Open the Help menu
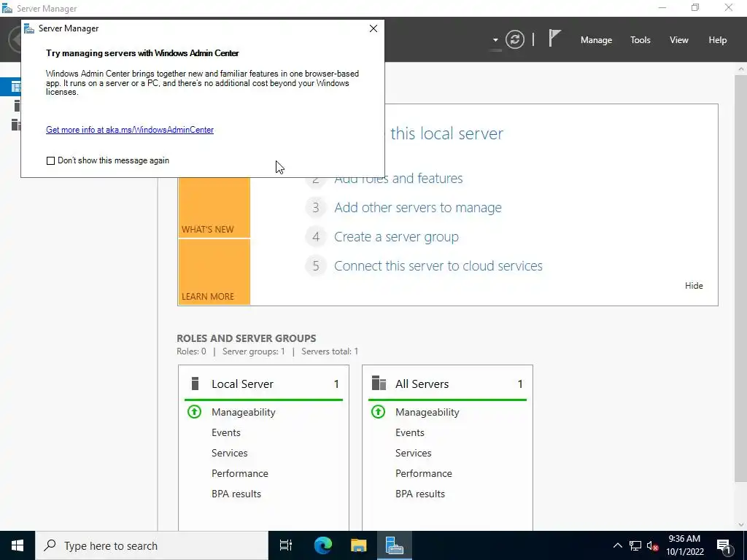 [x=717, y=40]
